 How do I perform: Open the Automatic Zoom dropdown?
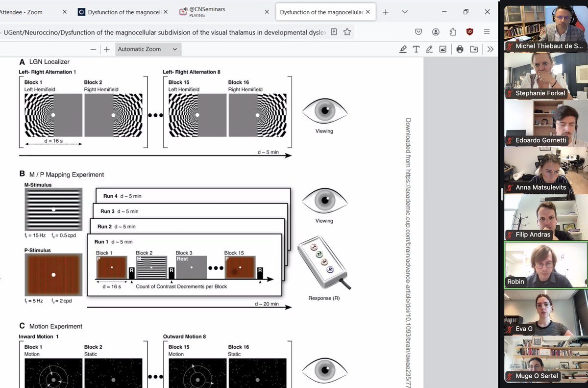pyautogui.click(x=148, y=49)
